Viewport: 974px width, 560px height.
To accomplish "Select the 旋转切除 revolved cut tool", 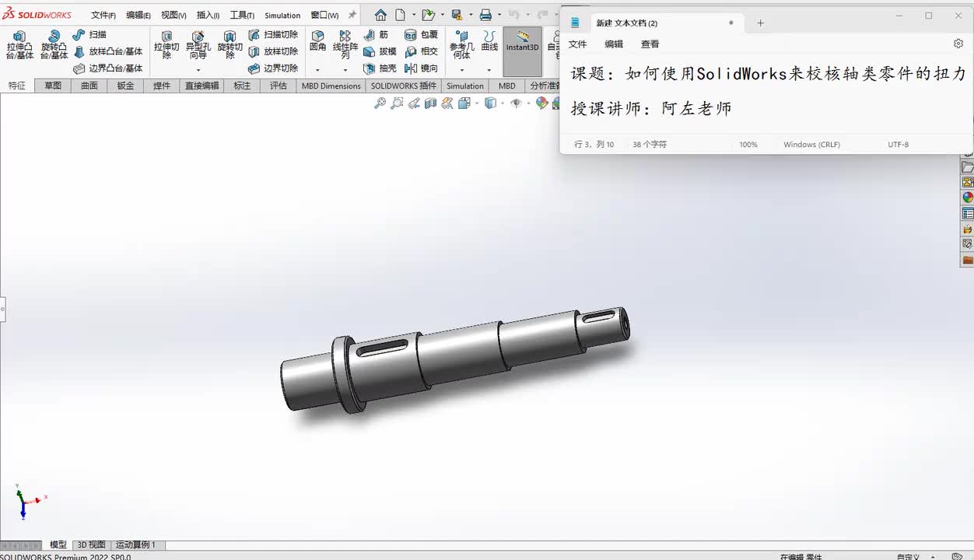I will pos(229,45).
